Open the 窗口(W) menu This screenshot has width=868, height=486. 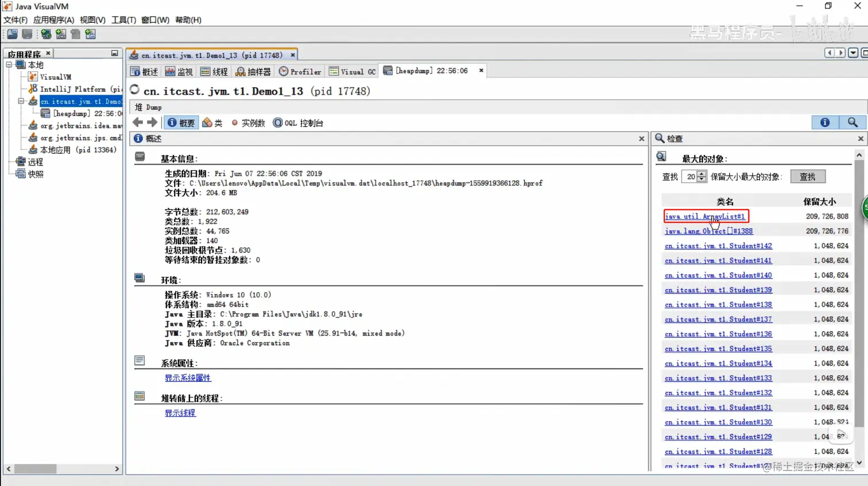(155, 20)
